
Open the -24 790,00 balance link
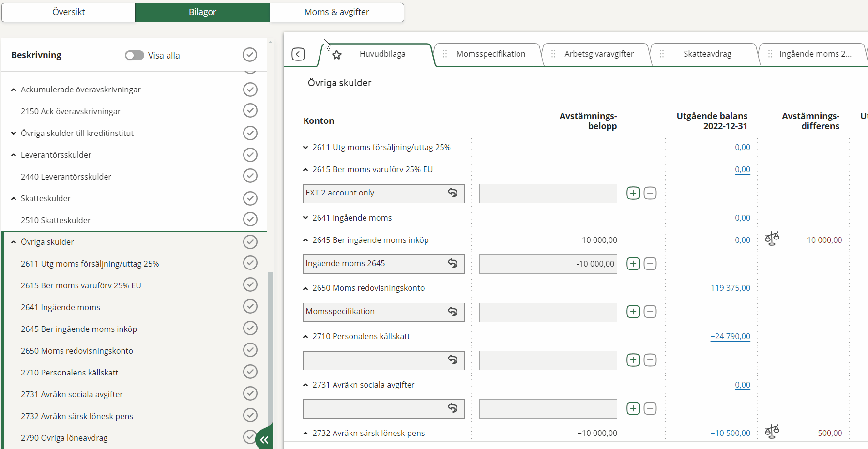[730, 336]
